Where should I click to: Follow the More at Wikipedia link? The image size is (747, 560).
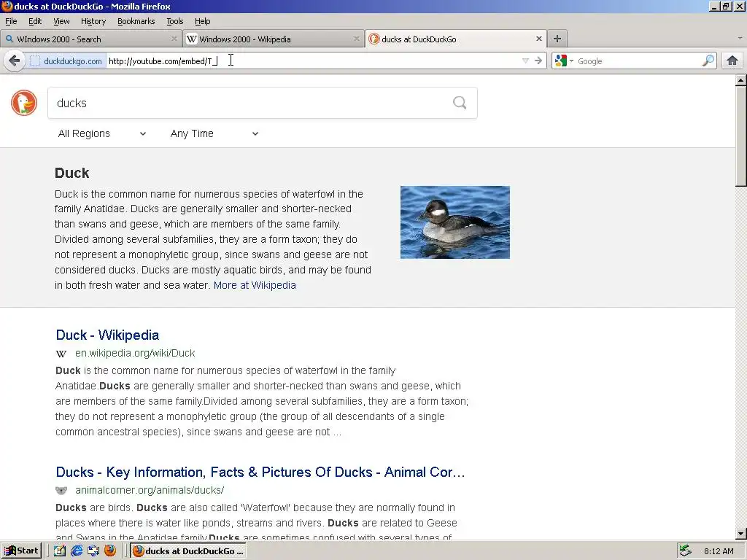[x=255, y=285]
